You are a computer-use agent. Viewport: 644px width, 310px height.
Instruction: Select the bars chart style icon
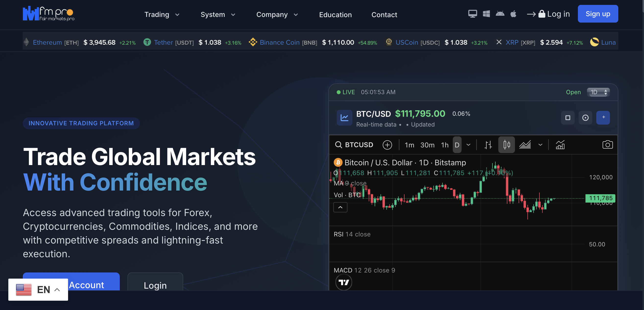488,145
